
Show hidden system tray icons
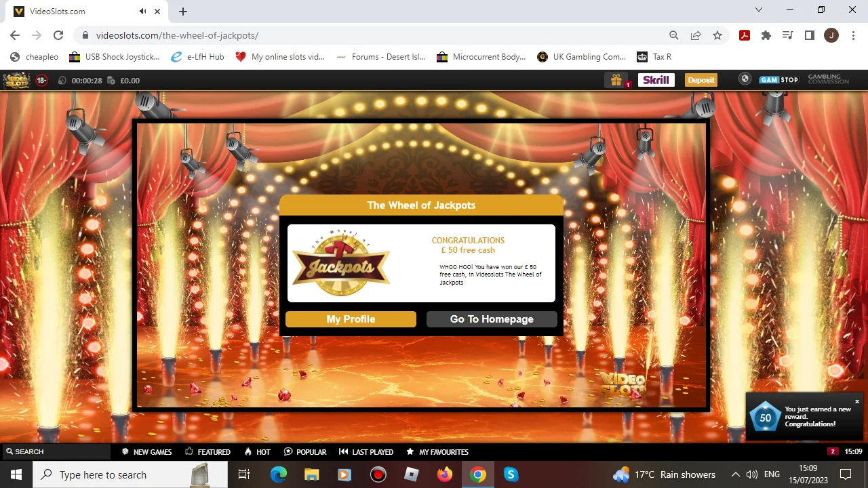tap(734, 474)
